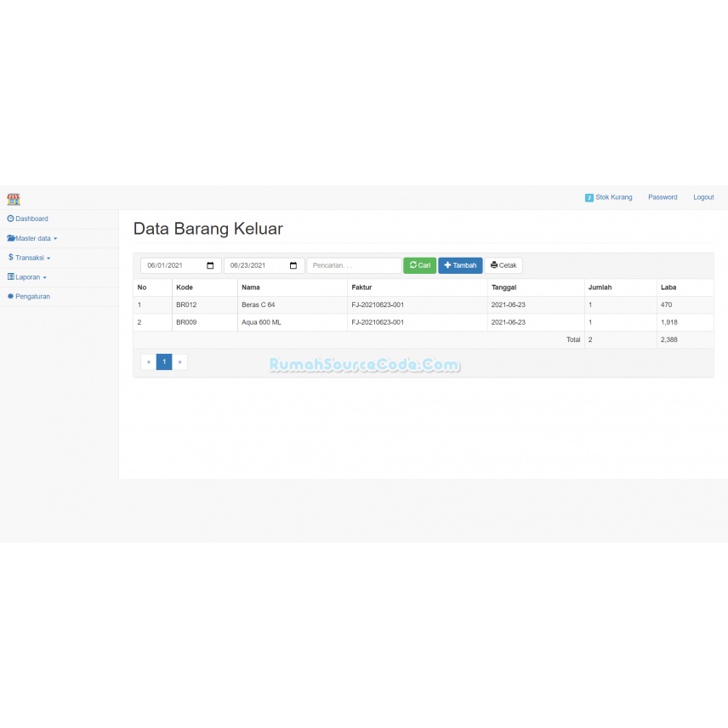This screenshot has height=728, width=728.
Task: Click the end date field 06/23/2021
Action: point(264,265)
